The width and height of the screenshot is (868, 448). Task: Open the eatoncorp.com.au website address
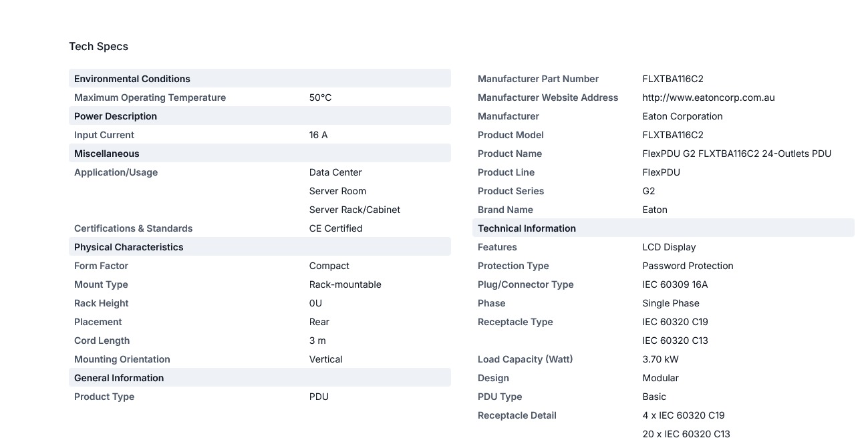[708, 97]
